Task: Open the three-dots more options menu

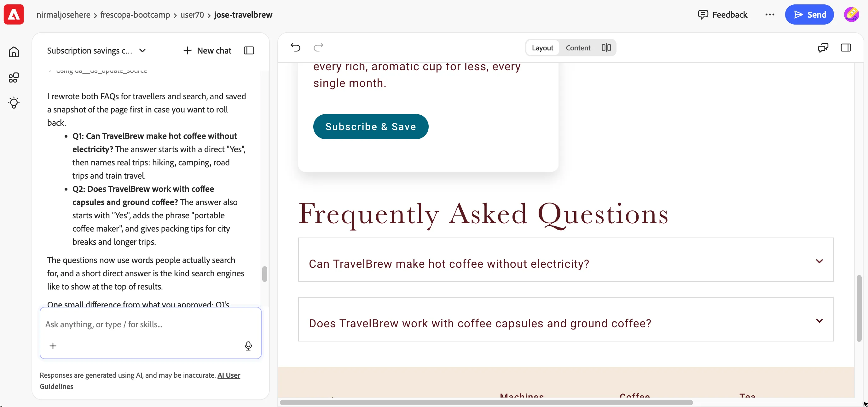Action: click(x=770, y=14)
